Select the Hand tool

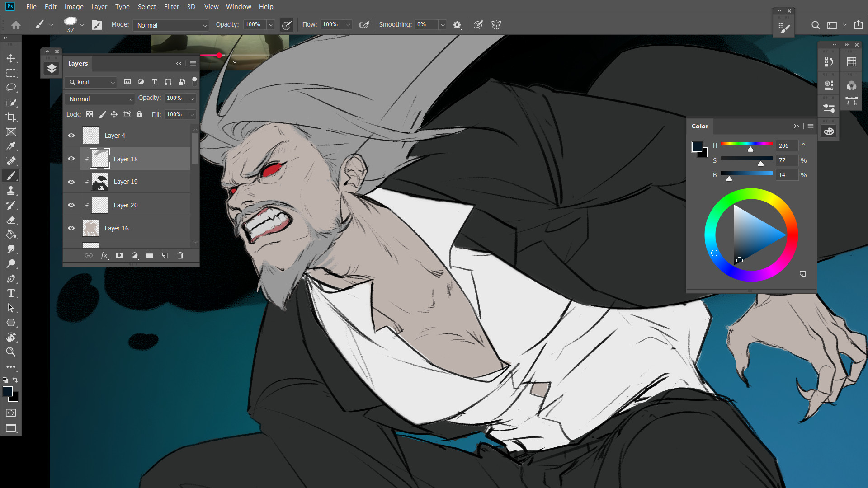click(11, 338)
